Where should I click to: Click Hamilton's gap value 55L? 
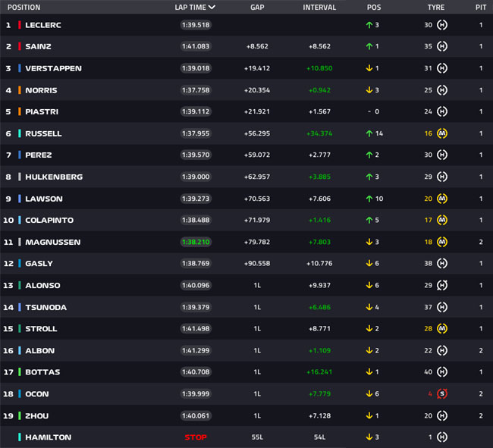click(x=257, y=437)
